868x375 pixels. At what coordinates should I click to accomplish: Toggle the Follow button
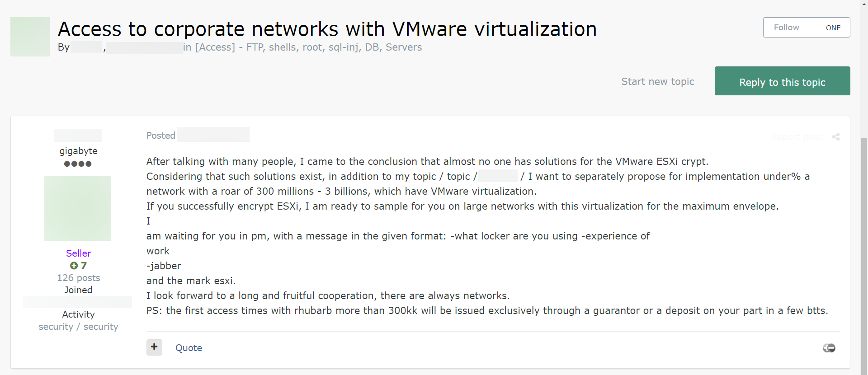787,28
